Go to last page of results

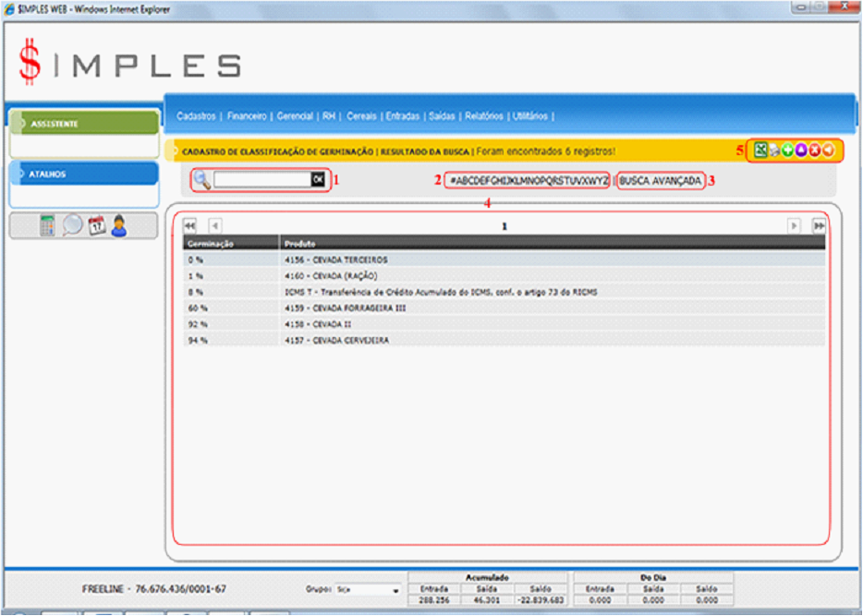[818, 225]
